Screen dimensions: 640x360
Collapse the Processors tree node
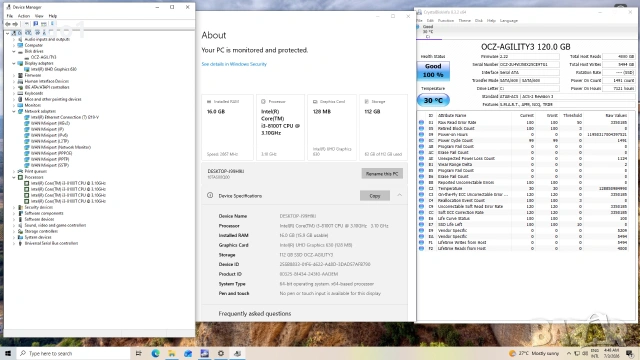(14, 177)
